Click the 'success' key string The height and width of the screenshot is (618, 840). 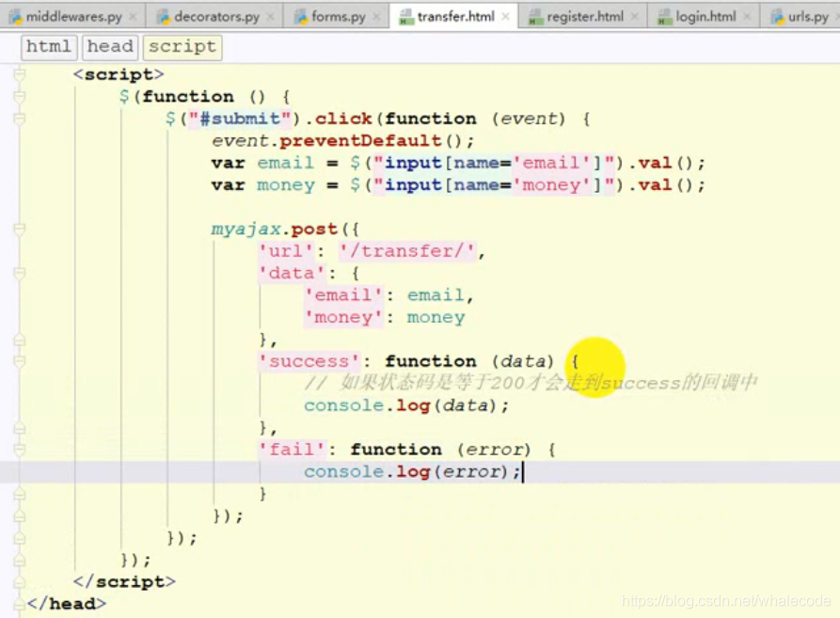click(309, 361)
